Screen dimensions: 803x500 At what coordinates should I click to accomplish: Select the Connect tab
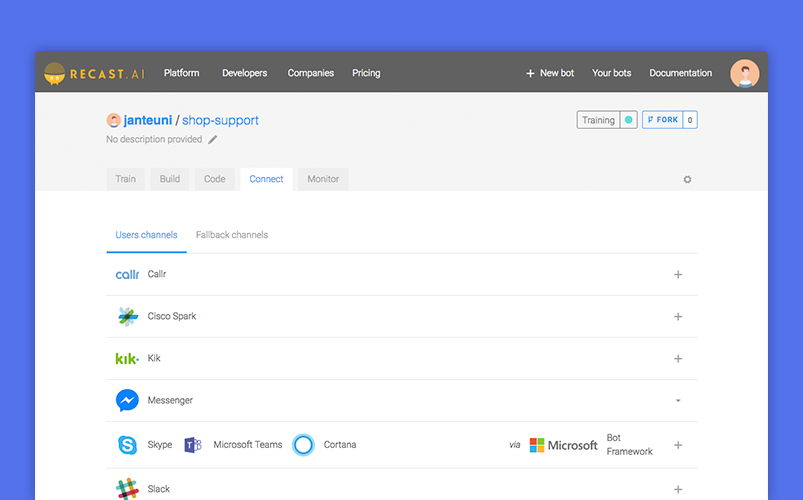click(266, 179)
